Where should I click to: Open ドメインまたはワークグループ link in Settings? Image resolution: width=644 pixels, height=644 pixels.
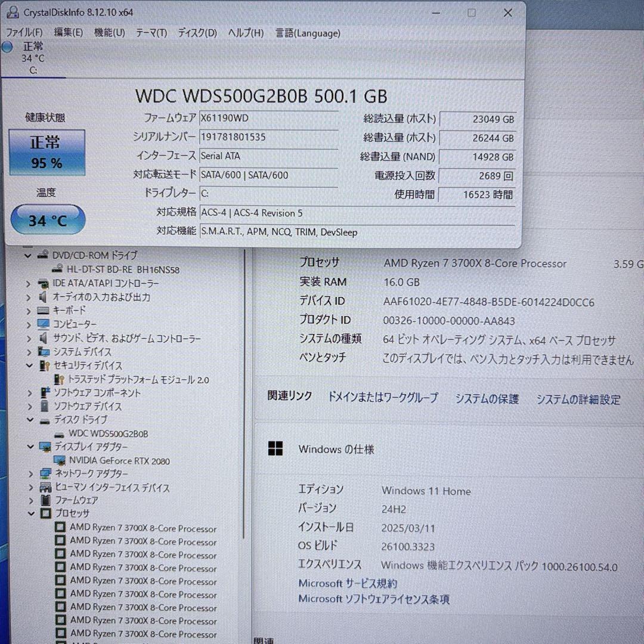point(382,397)
